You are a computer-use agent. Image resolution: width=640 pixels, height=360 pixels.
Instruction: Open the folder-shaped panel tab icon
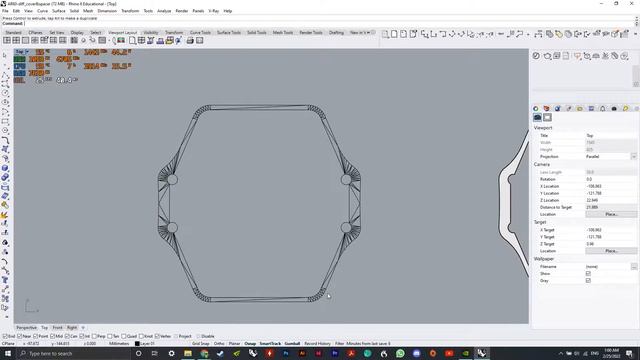tap(580, 108)
